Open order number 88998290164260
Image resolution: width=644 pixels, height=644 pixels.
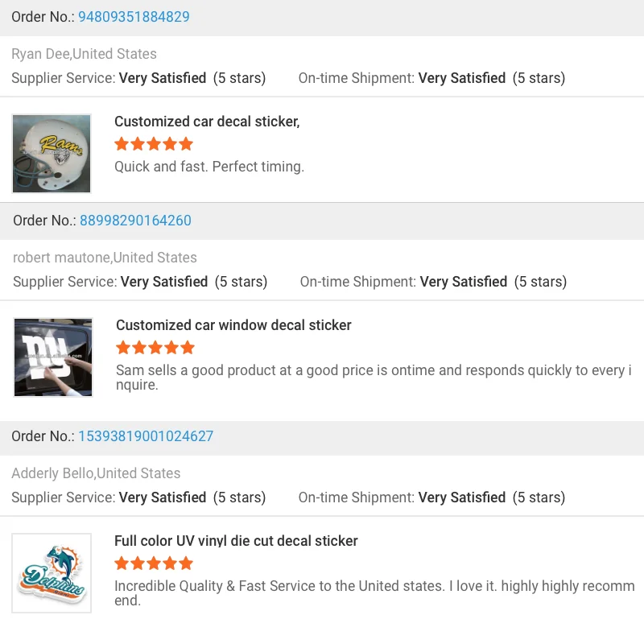pyautogui.click(x=135, y=221)
